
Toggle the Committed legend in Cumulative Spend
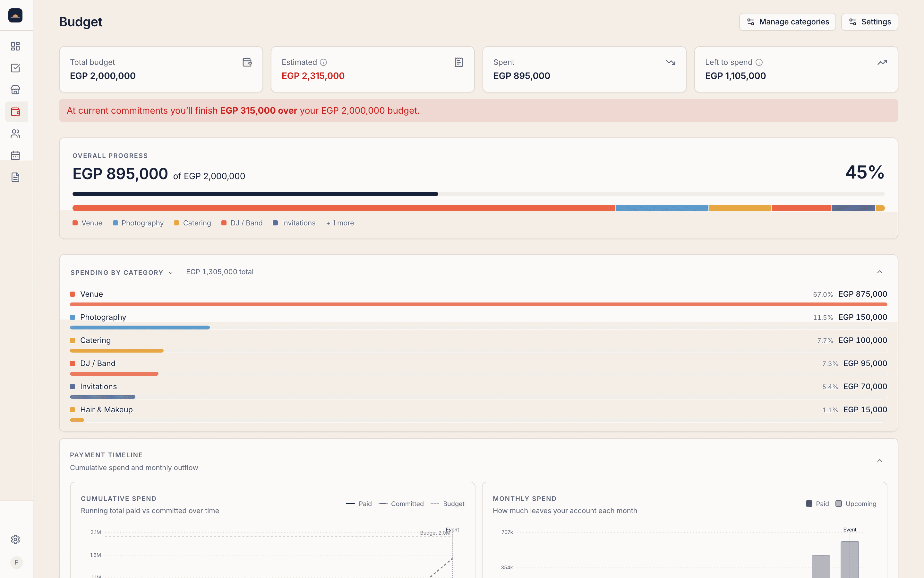401,504
